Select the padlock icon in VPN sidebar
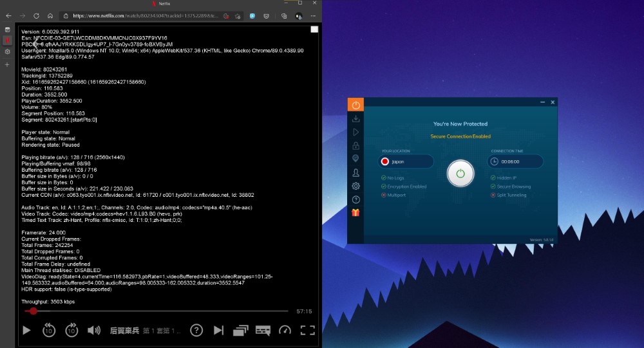 (x=355, y=145)
